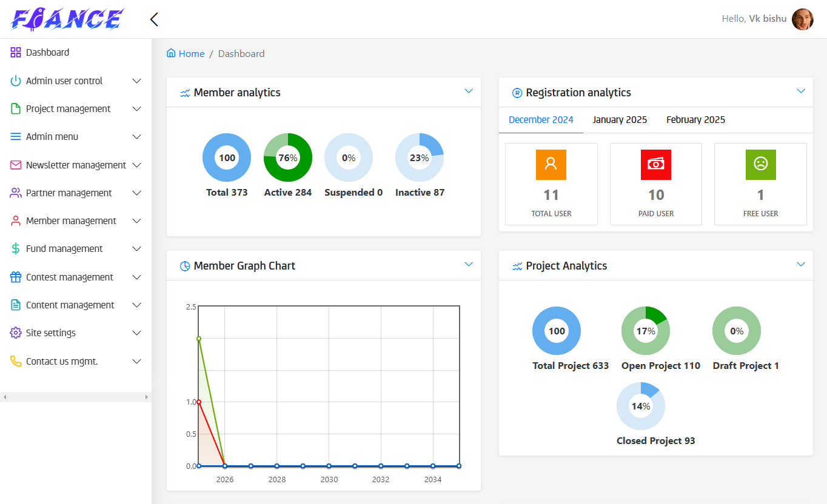Collapse the Member analytics panel
Viewport: 827px width, 504px height.
[468, 91]
